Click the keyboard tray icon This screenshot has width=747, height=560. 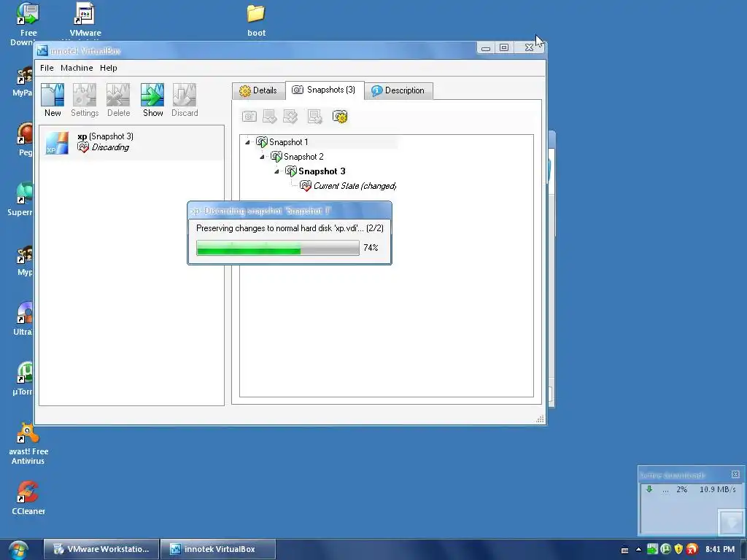624,550
